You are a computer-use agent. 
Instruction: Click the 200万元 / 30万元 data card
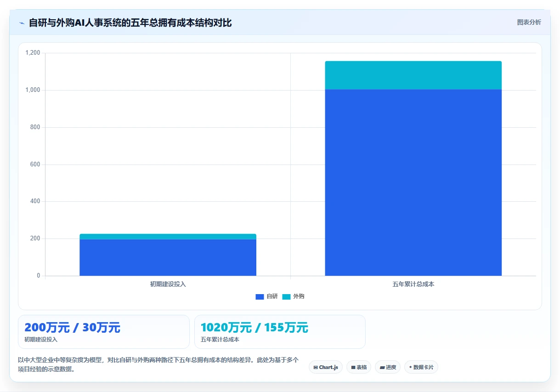[x=104, y=332]
